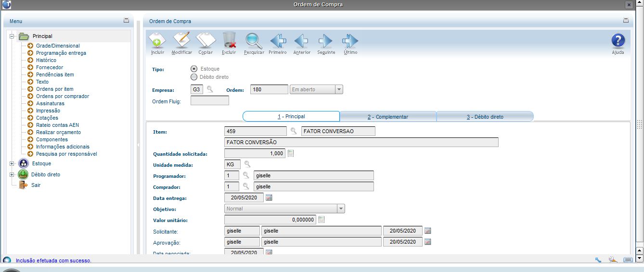Select the Estoque radio button

(x=194, y=69)
